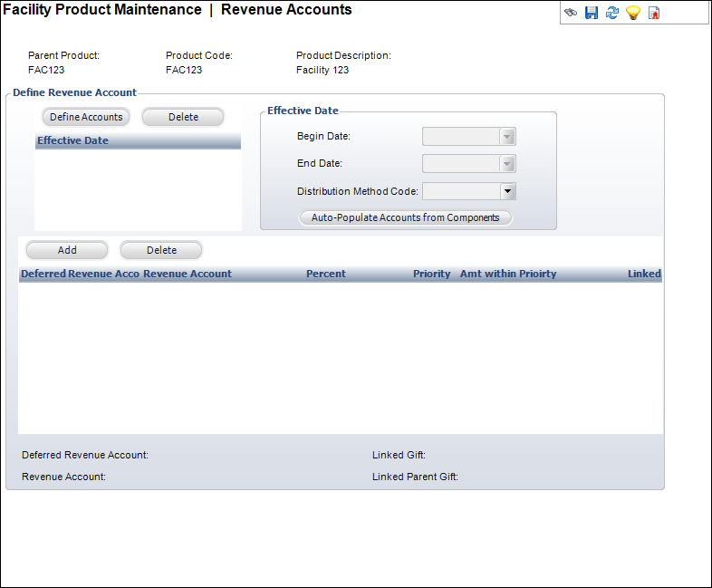Click the binoculars search icon

pos(571,13)
